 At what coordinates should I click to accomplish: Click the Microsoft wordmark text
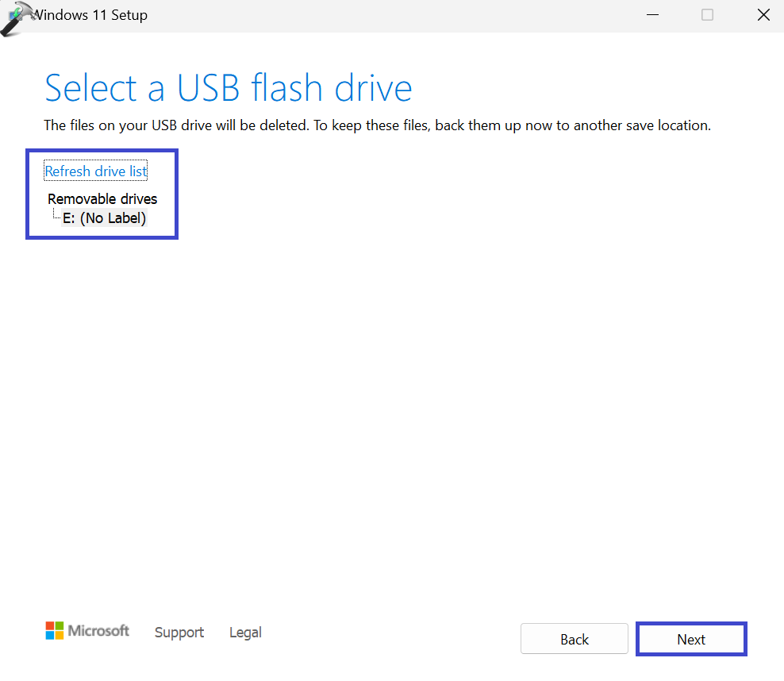tap(98, 631)
